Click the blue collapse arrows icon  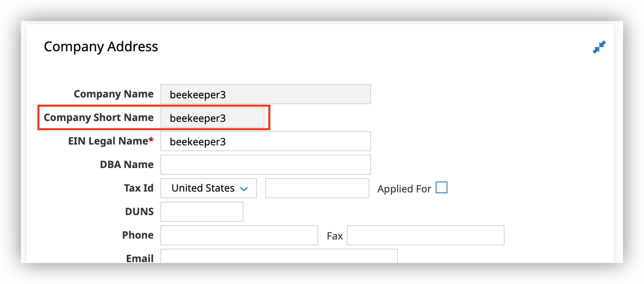tap(599, 47)
